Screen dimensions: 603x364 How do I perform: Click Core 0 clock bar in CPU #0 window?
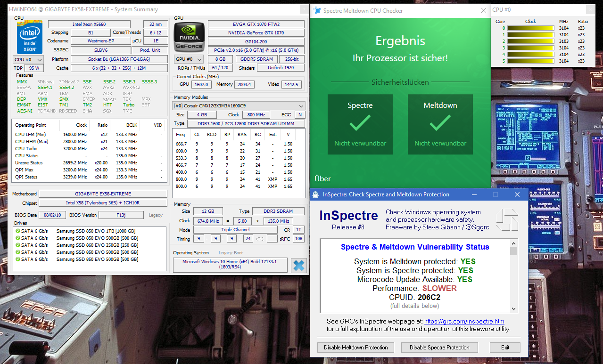point(530,28)
